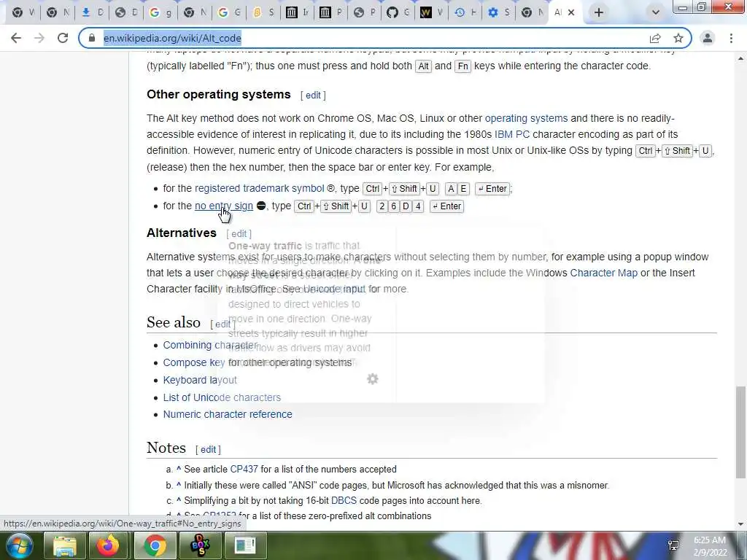Image resolution: width=747 pixels, height=560 pixels.
Task: Open Numeric character reference link
Action: click(x=228, y=414)
